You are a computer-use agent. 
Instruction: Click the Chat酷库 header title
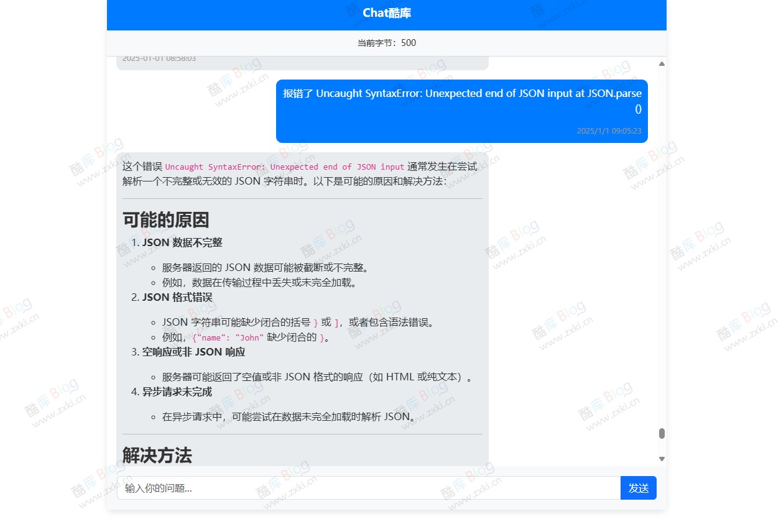(387, 12)
